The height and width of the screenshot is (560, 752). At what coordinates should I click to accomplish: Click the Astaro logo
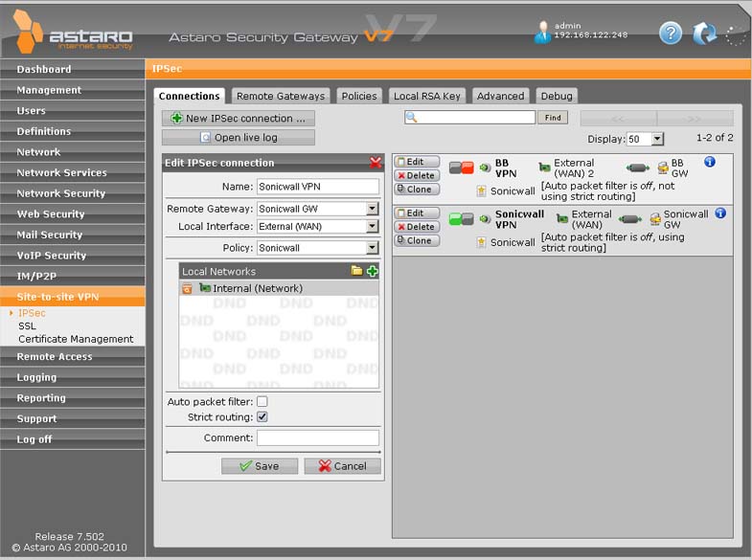pos(73,33)
